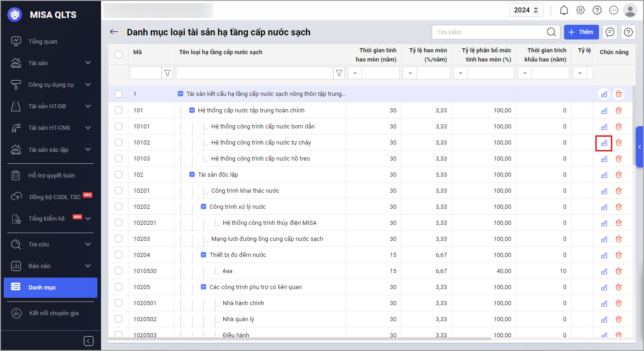The height and width of the screenshot is (351, 644).
Task: Click the back arrow beside page title
Action: (114, 32)
